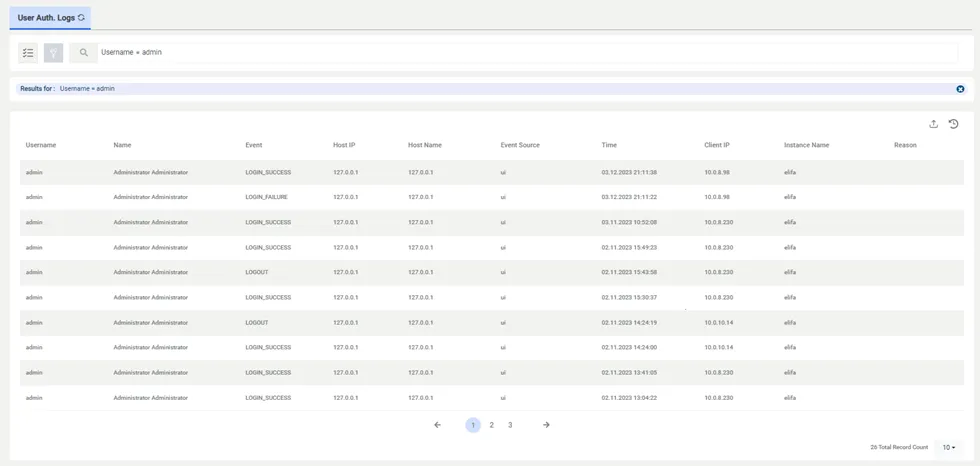Click LOGIN_SUCCESS in the 10:52:08 row
This screenshot has height=466, width=980.
pyautogui.click(x=268, y=222)
